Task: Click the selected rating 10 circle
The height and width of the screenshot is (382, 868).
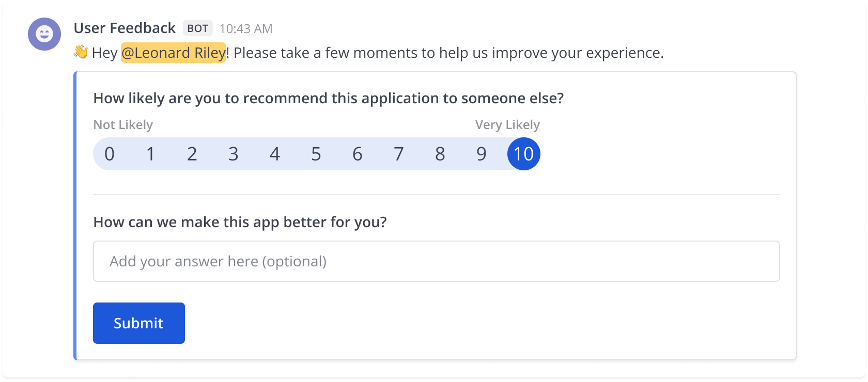Action: 524,153
